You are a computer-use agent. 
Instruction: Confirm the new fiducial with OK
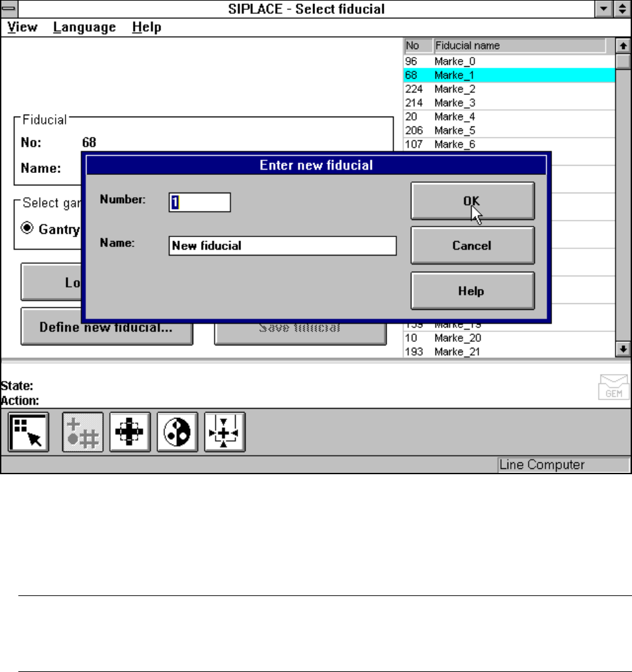point(473,200)
